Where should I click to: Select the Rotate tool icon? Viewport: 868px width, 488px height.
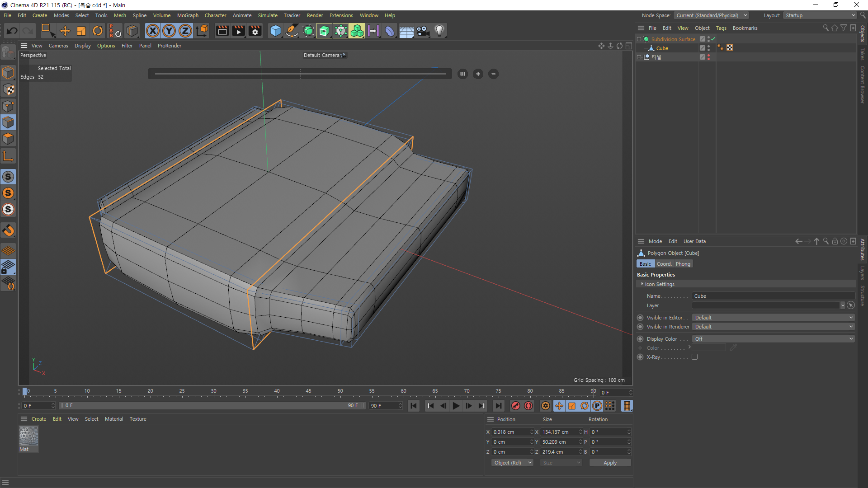(98, 31)
